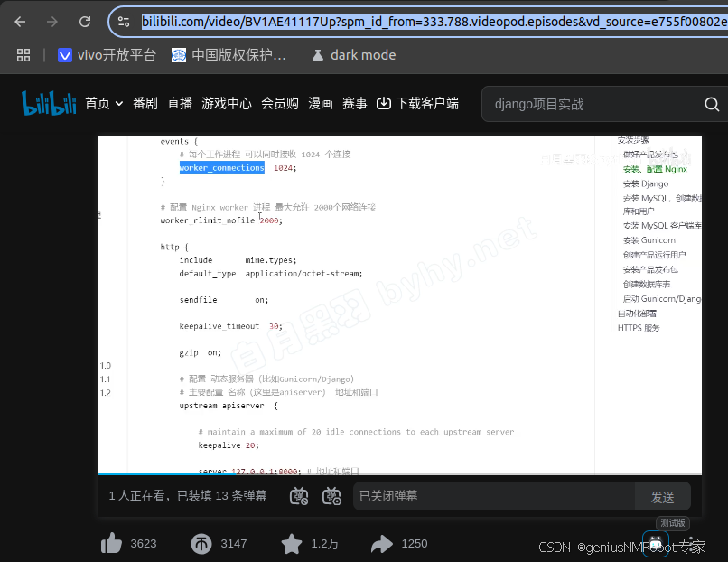Toggle the danmaku display switch

(299, 496)
